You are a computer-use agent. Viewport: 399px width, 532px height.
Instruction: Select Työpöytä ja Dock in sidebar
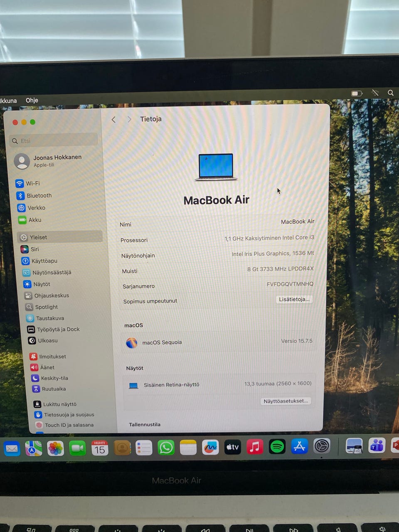pyautogui.click(x=53, y=329)
